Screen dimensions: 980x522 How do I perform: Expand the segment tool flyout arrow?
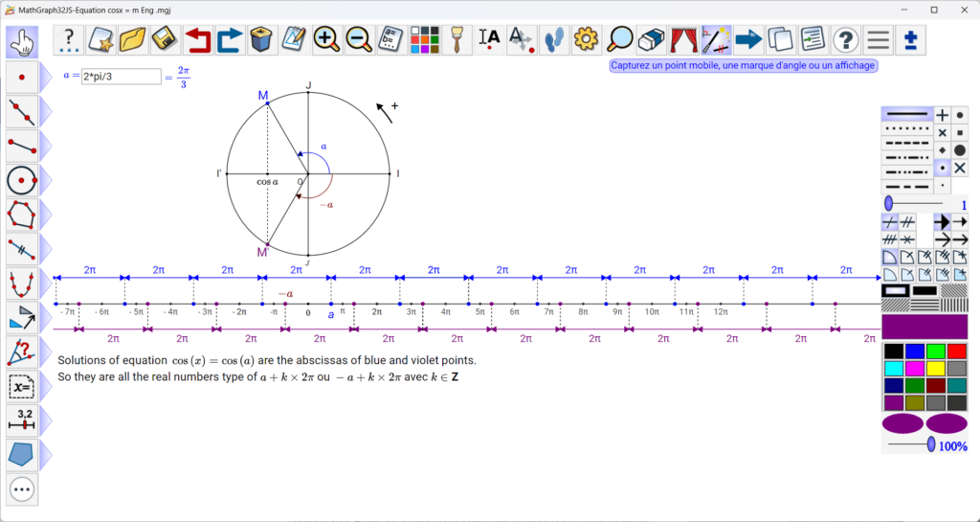coord(45,146)
